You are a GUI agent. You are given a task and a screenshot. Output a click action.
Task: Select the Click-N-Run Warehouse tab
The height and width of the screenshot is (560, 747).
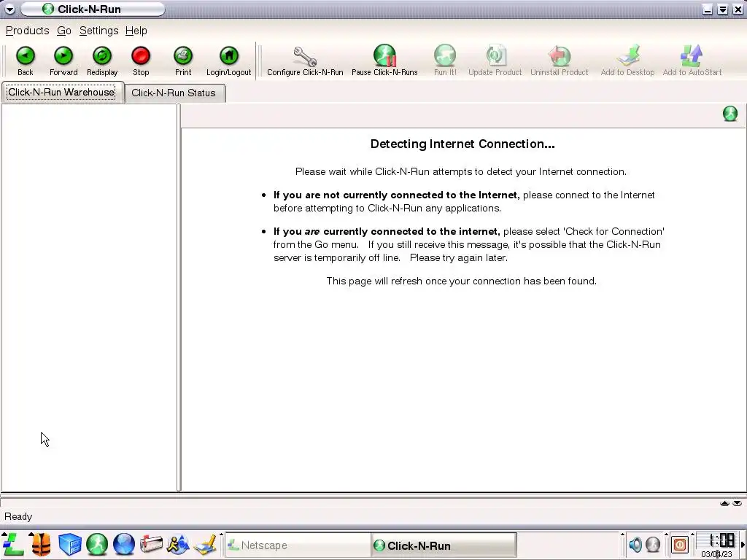pyautogui.click(x=61, y=93)
